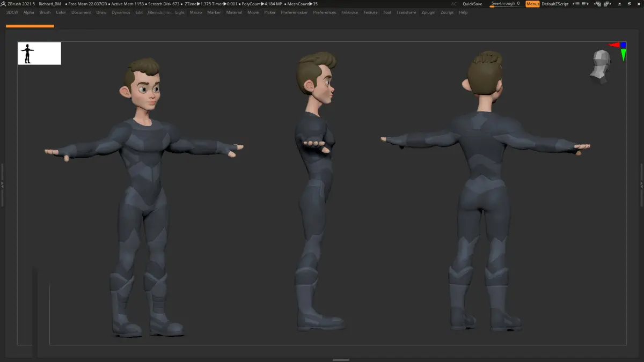Click the QuickSave button
The height and width of the screenshot is (362, 644).
472,4
